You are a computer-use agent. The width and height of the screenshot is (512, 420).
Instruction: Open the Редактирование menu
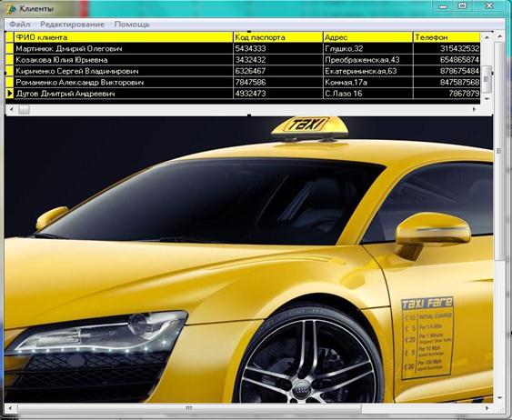point(72,25)
